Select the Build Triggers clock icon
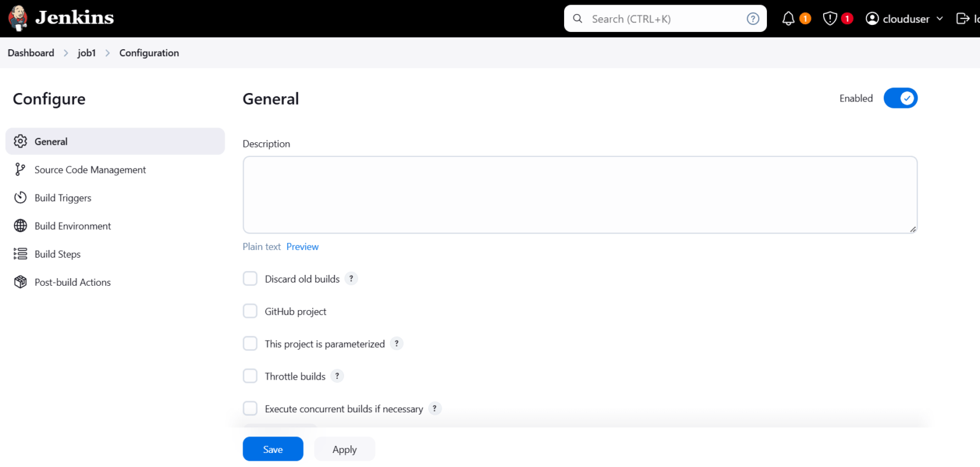 [x=20, y=197]
